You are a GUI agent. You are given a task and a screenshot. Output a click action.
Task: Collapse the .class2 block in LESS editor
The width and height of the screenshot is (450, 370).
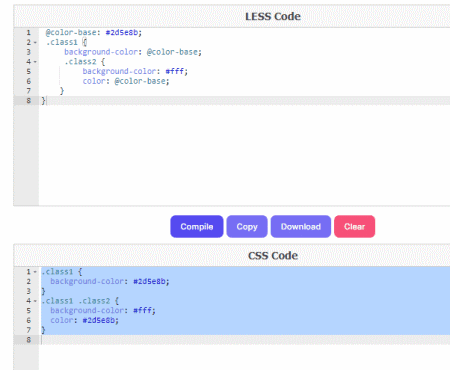[35, 62]
